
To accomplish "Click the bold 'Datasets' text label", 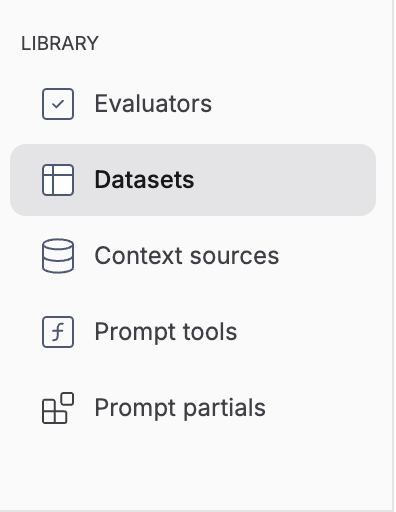I will tap(144, 180).
